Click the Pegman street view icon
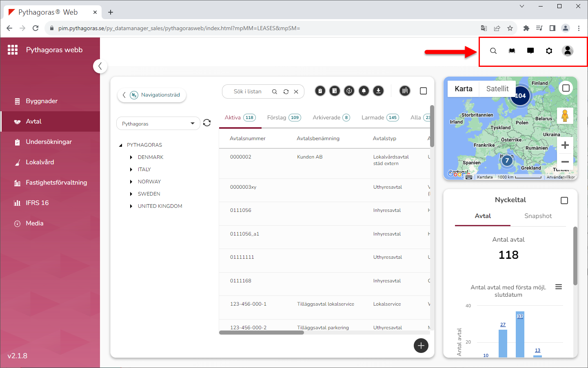588x368 pixels. point(565,116)
